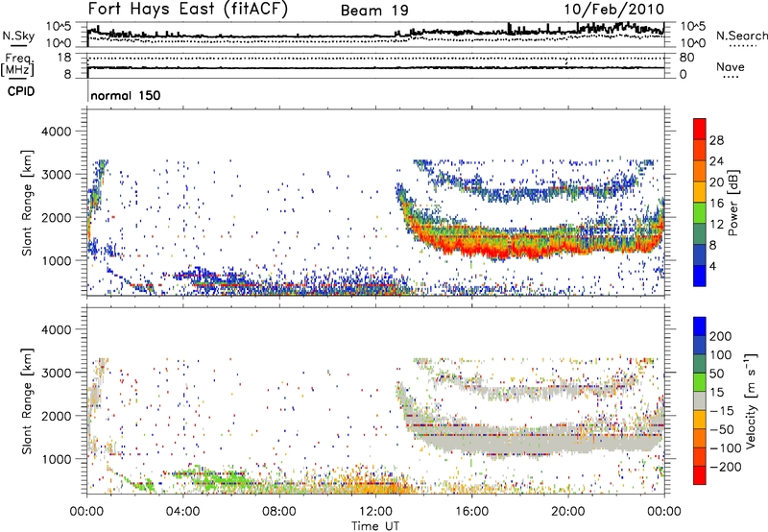Image resolution: width=768 pixels, height=532 pixels.
Task: Click the '12:00' time tick label
Action: pos(375,512)
